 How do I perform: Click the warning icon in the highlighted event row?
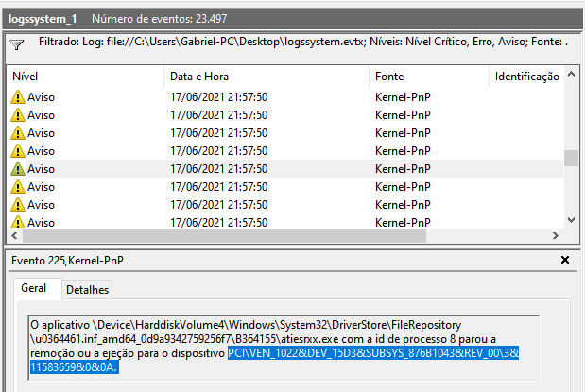[17, 168]
